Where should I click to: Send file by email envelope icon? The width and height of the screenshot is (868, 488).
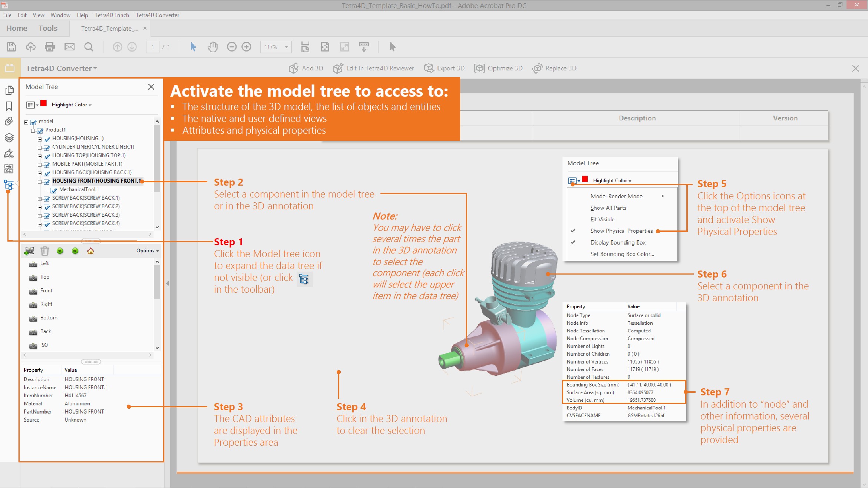coord(69,47)
